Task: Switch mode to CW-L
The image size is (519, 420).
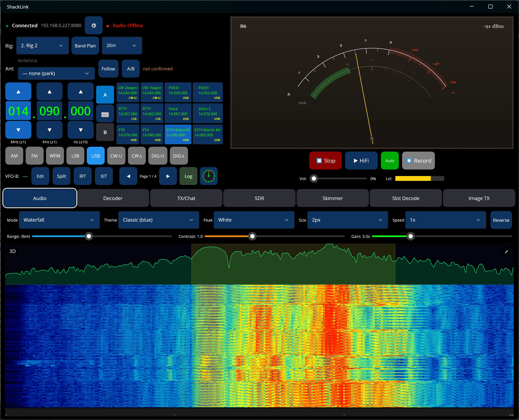Action: [x=137, y=156]
